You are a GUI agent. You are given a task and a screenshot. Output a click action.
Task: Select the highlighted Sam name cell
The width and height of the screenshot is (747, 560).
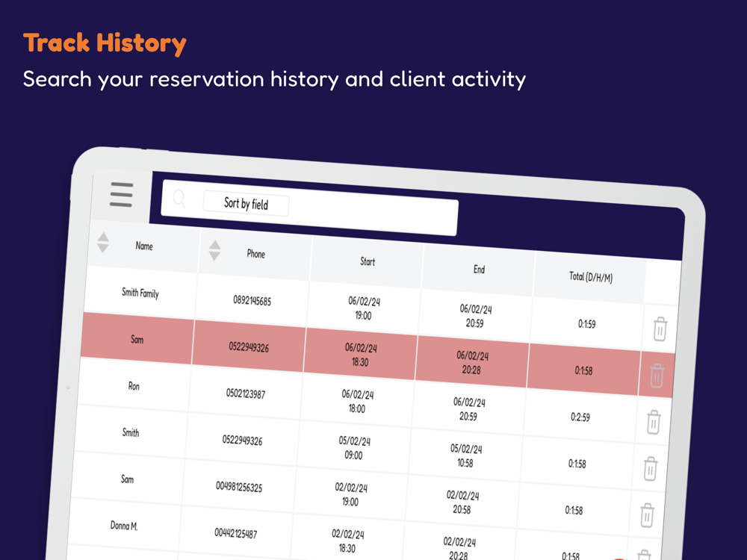137,339
